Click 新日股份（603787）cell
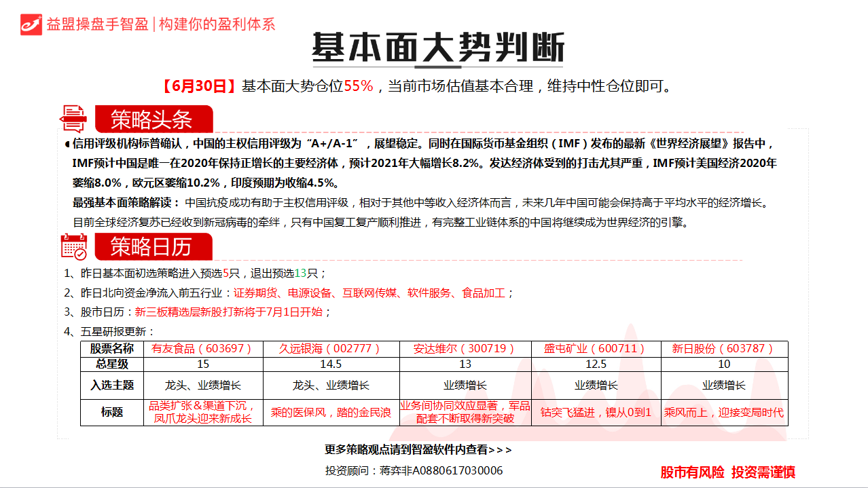This screenshot has width=868, height=488. [x=723, y=348]
